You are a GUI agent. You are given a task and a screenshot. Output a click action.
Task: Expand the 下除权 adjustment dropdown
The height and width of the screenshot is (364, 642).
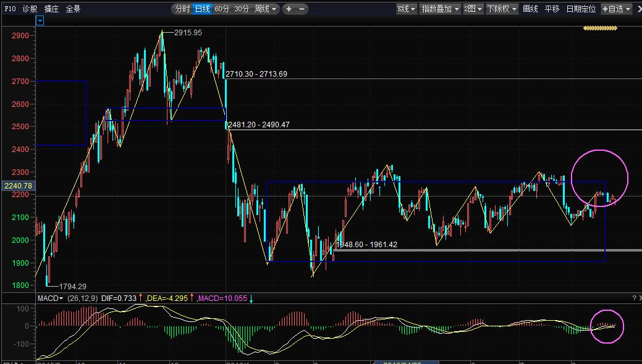502,9
